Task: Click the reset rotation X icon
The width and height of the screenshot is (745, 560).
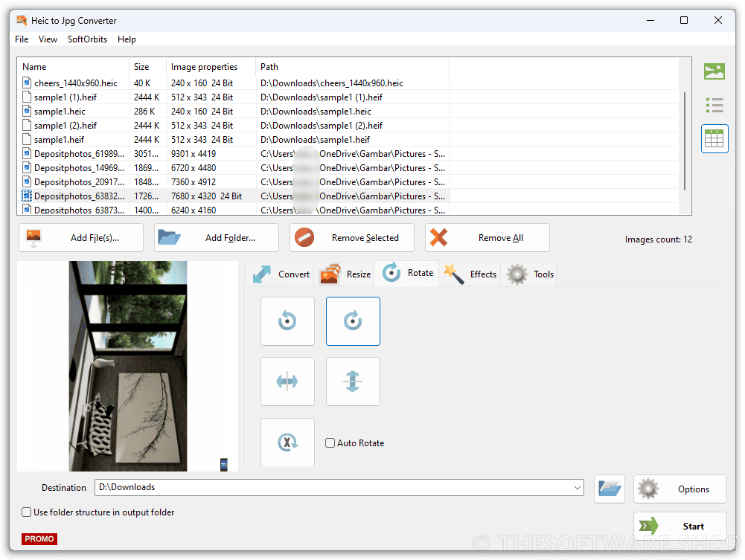Action: pos(287,442)
